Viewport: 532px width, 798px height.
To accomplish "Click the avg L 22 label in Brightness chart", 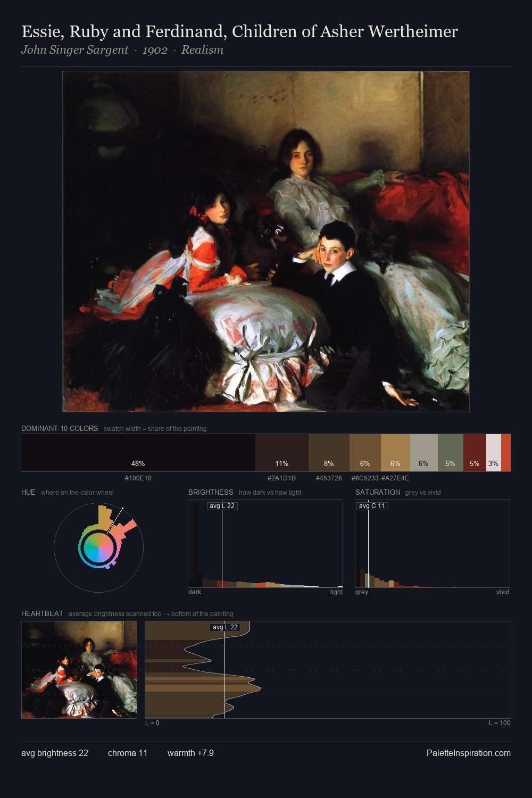I will coord(222,506).
